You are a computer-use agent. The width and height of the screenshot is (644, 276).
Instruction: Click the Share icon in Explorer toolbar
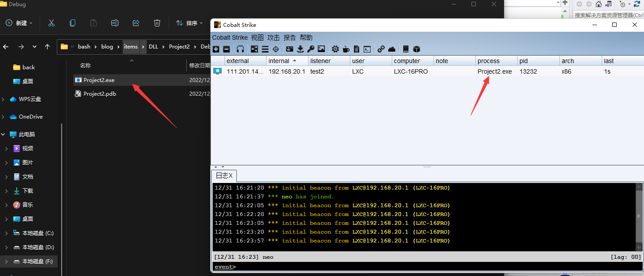[136, 23]
